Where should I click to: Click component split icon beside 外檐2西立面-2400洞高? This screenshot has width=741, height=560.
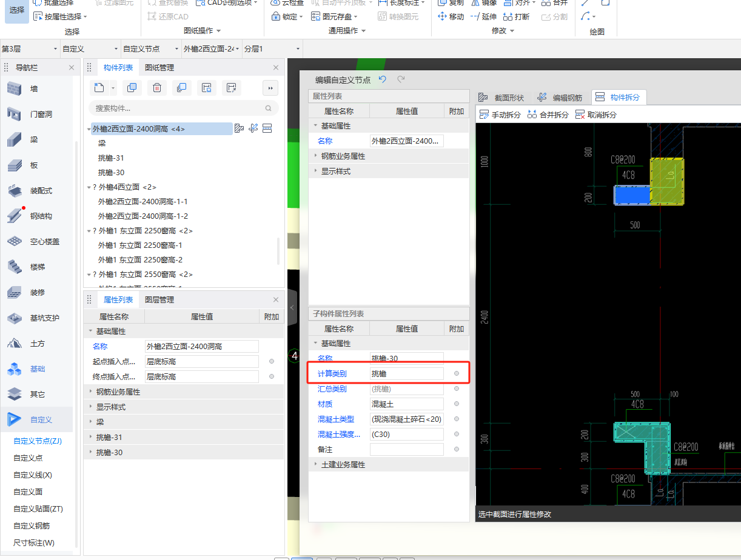267,128
